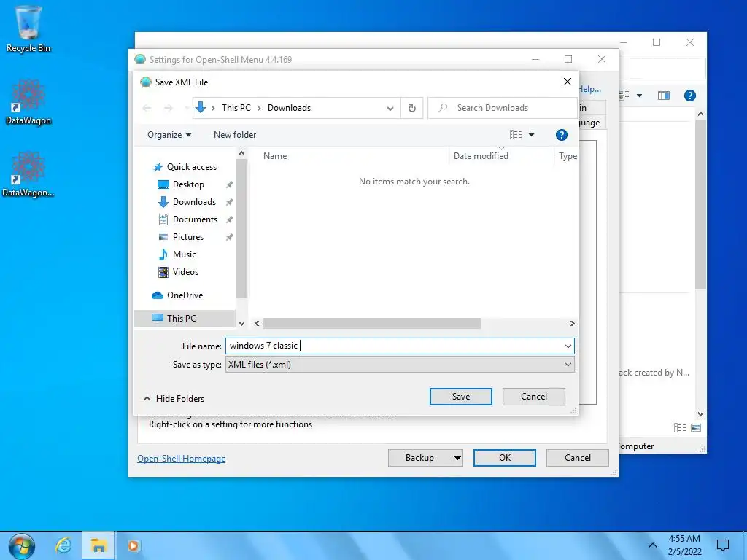Click Downloads in the address breadcrumb

tap(289, 108)
